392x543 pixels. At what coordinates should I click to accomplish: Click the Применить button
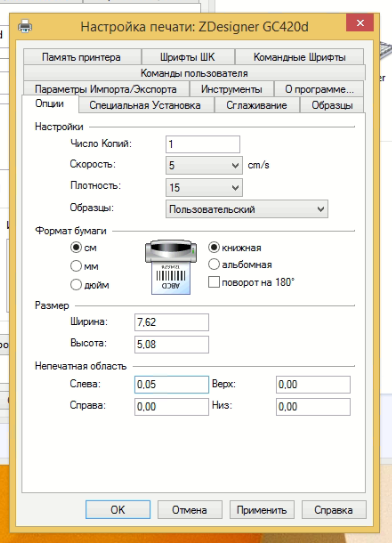[x=262, y=509]
